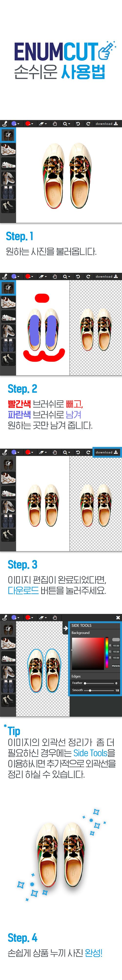122x980 pixels.
Task: Click the G value field in Background
Action: 116,652
